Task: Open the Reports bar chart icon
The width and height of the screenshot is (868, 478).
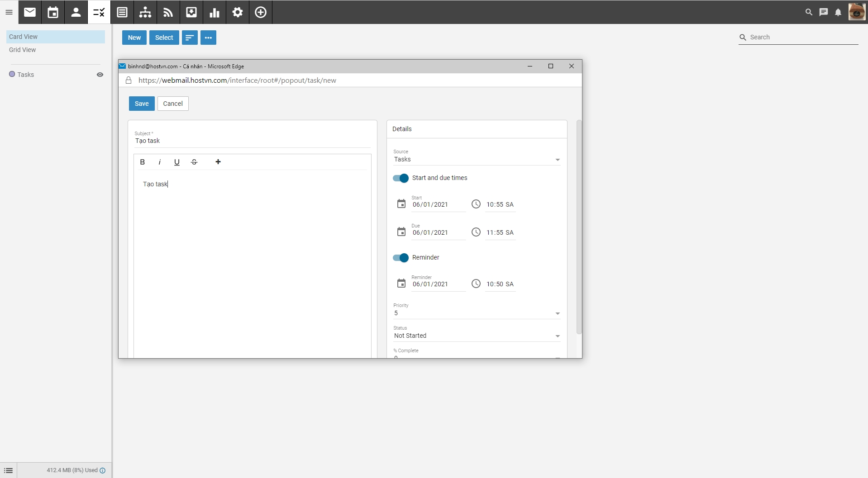Action: tap(215, 12)
